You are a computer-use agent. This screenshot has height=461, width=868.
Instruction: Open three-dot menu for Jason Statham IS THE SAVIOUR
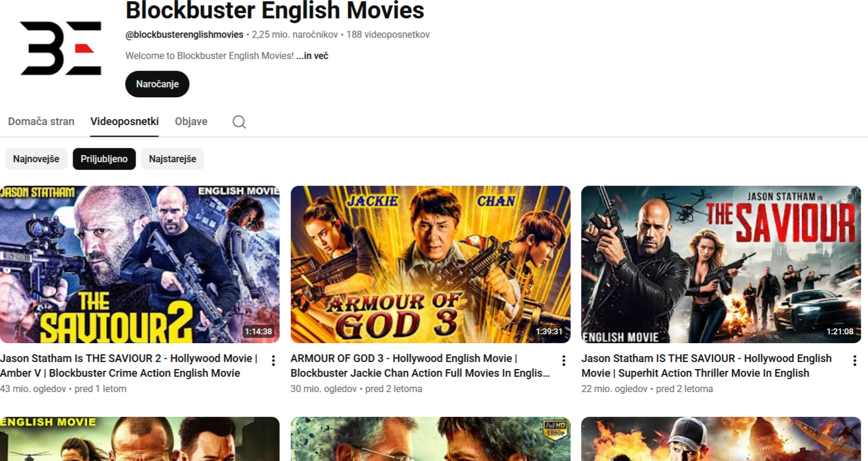click(x=854, y=361)
